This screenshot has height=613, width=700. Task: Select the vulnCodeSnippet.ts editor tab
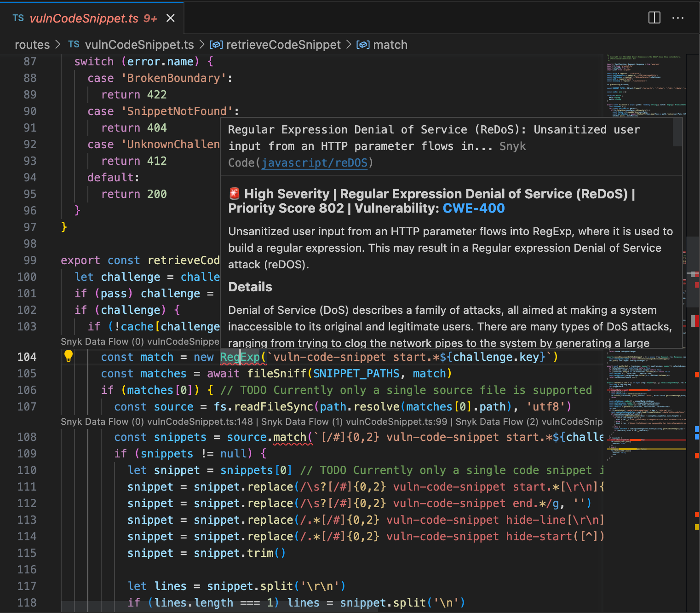click(85, 18)
